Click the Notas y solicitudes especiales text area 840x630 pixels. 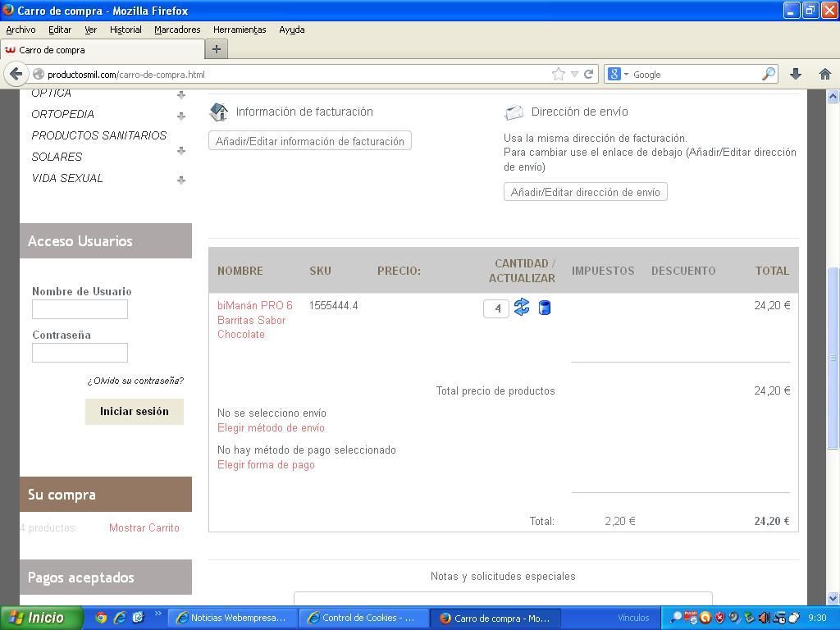coord(503,597)
